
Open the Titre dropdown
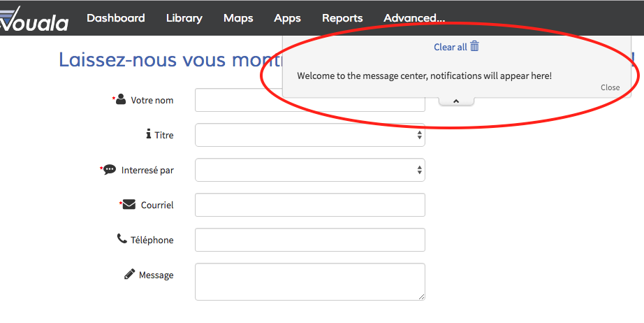click(x=309, y=135)
